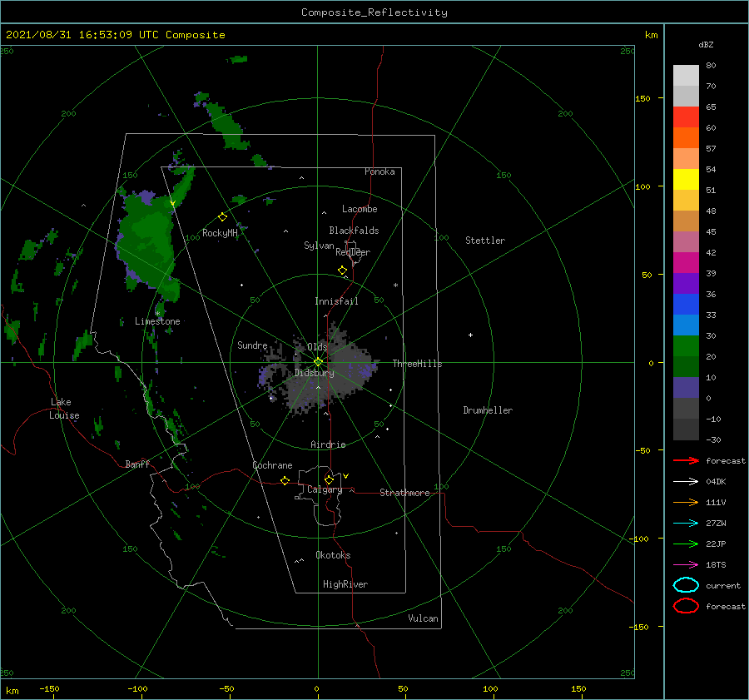Screen dimensions: 749x700
Task: Click the dark green swatch between 20 and 10 dBZ
Action: click(686, 367)
